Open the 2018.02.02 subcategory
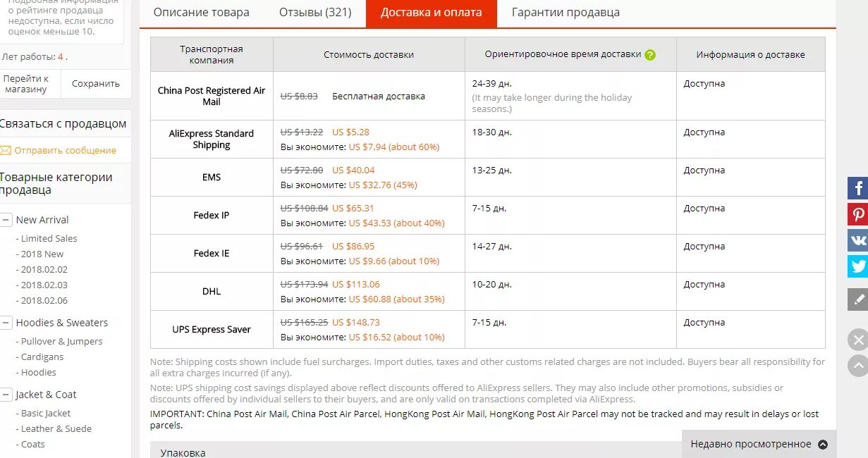Viewport: 868px width, 458px height. pyautogui.click(x=44, y=269)
